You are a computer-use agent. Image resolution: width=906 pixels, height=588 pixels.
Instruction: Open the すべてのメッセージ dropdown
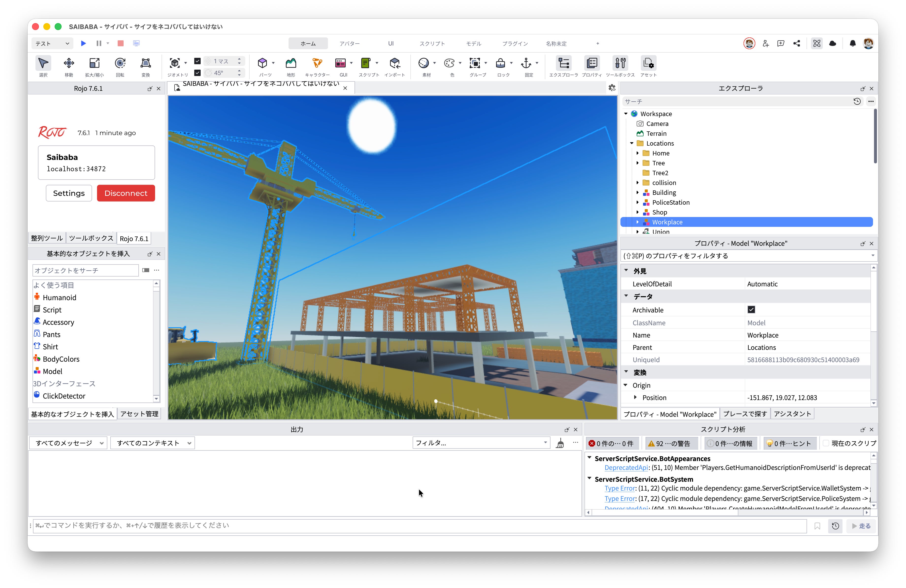[68, 443]
